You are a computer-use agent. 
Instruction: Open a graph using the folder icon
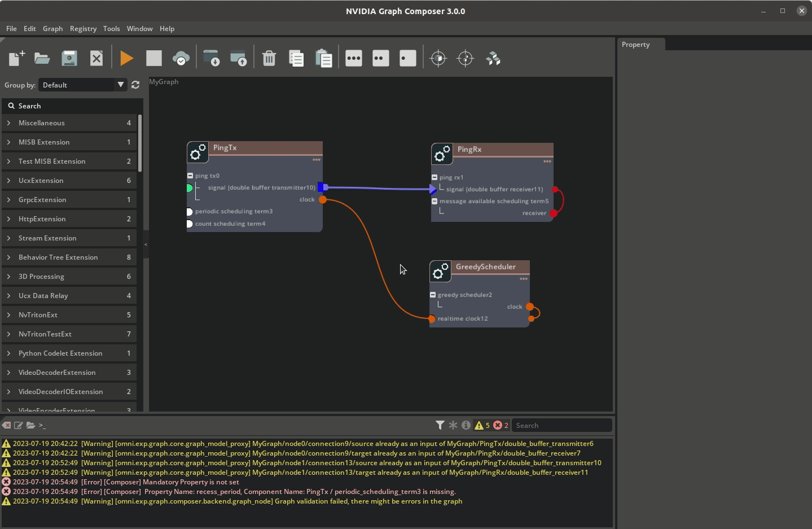pyautogui.click(x=42, y=58)
